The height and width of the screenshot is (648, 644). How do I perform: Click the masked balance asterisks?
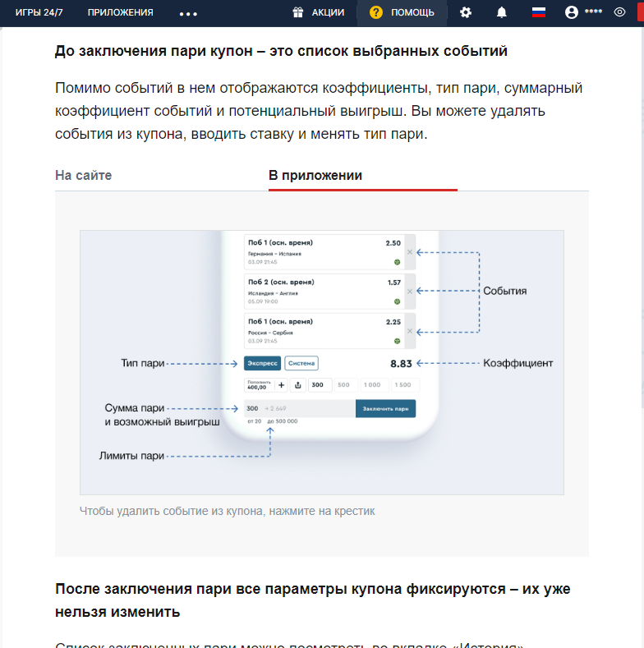click(x=593, y=12)
